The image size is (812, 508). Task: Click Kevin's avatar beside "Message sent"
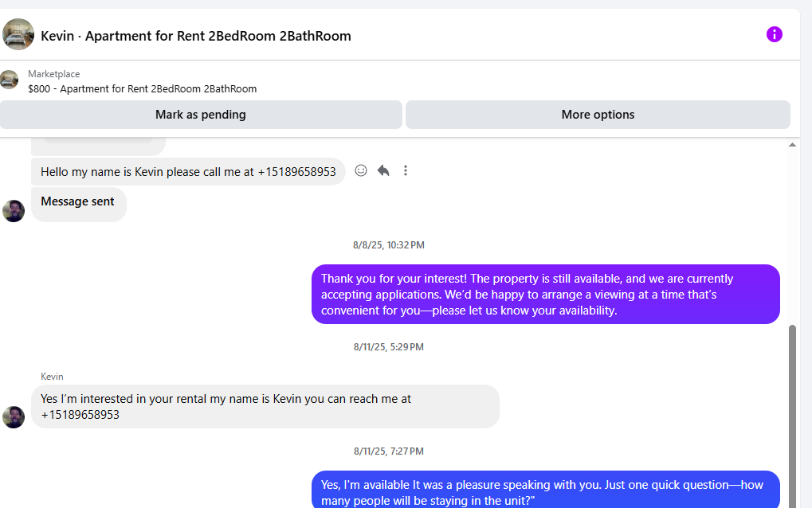14,211
